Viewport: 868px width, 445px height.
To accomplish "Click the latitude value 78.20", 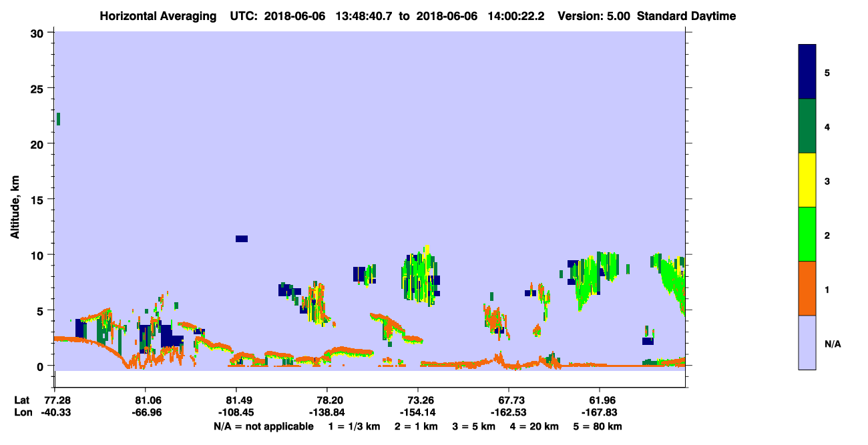I will click(327, 400).
